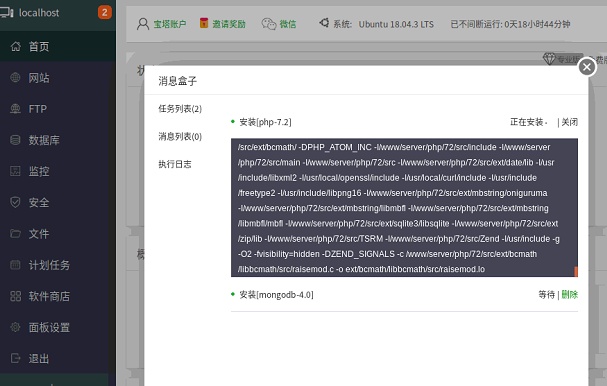Click the home icon beside 首页

tap(15, 46)
